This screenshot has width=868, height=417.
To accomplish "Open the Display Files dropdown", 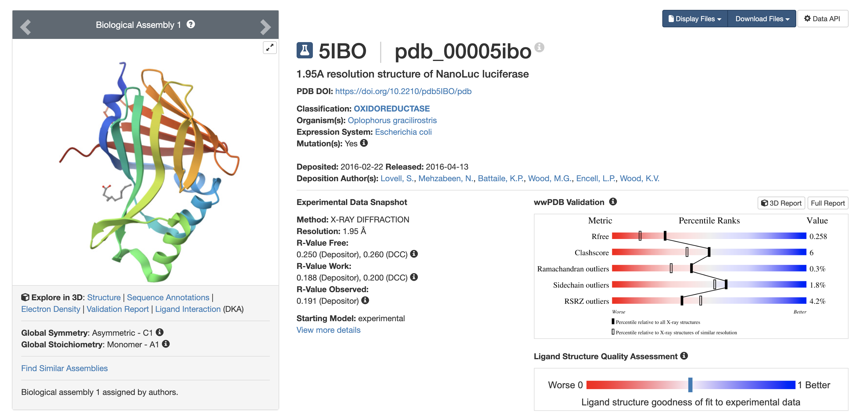I will pos(695,19).
